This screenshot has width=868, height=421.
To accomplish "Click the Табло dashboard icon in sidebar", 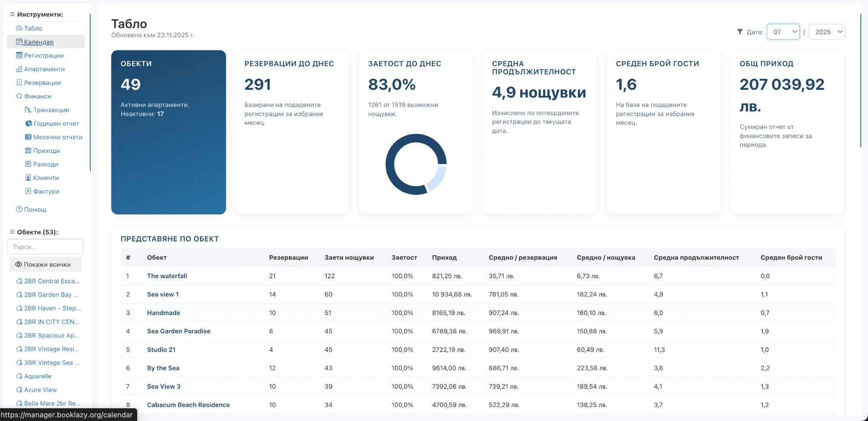I will tap(19, 28).
